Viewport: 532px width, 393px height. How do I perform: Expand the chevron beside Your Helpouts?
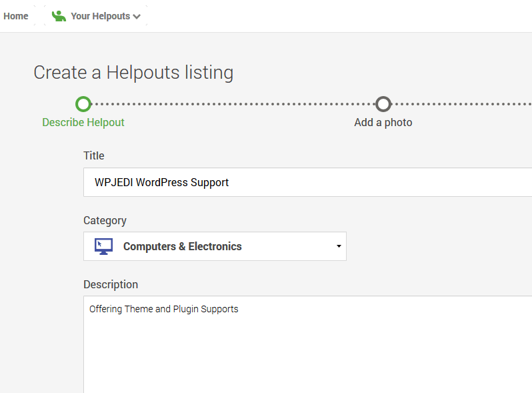tap(137, 17)
